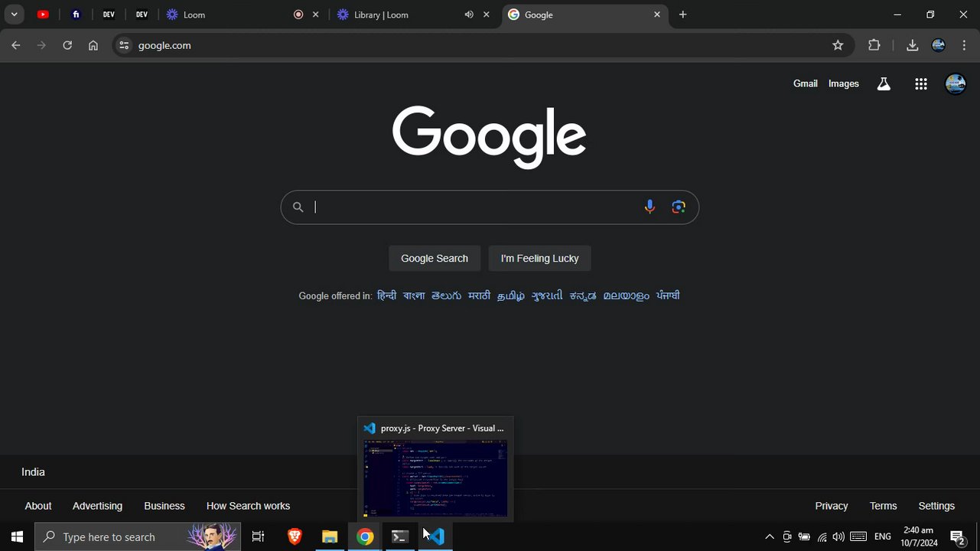View site information for google.com

click(124, 45)
